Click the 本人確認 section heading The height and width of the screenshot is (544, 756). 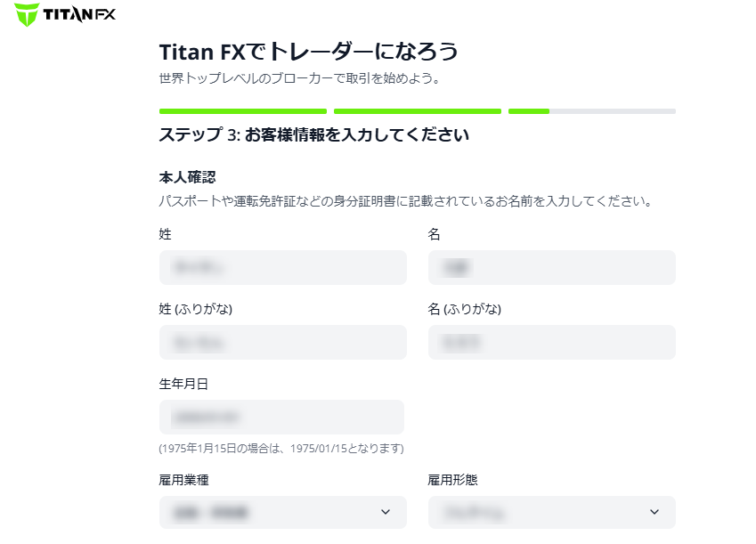pyautogui.click(x=187, y=177)
